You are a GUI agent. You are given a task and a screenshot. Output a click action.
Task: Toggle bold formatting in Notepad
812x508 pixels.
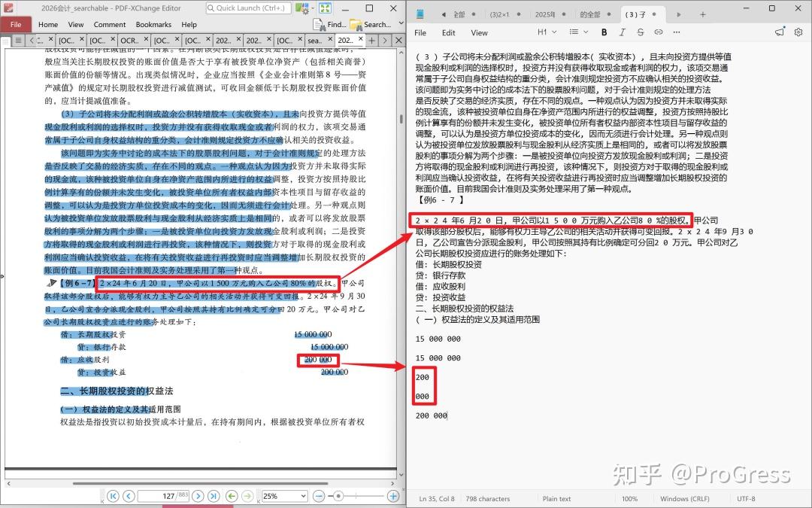click(604, 32)
